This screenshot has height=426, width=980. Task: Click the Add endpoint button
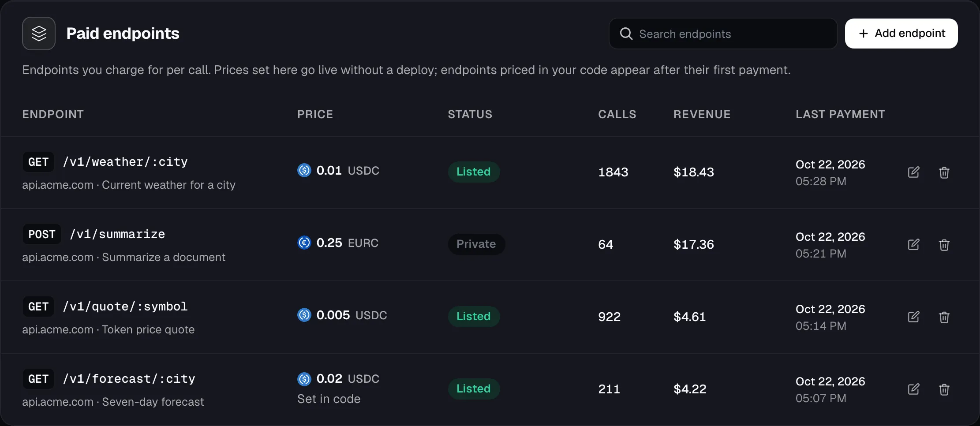coord(901,34)
